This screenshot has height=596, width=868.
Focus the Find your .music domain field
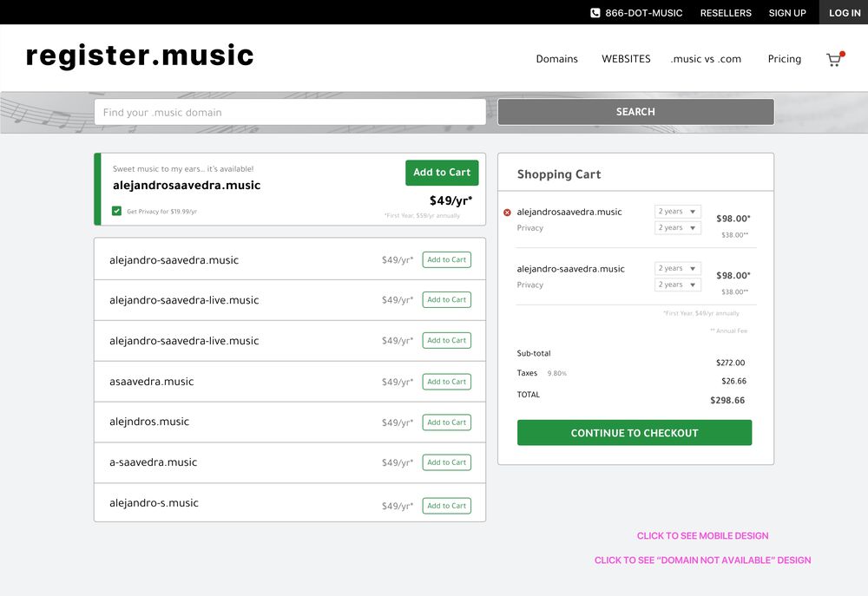[x=290, y=112]
